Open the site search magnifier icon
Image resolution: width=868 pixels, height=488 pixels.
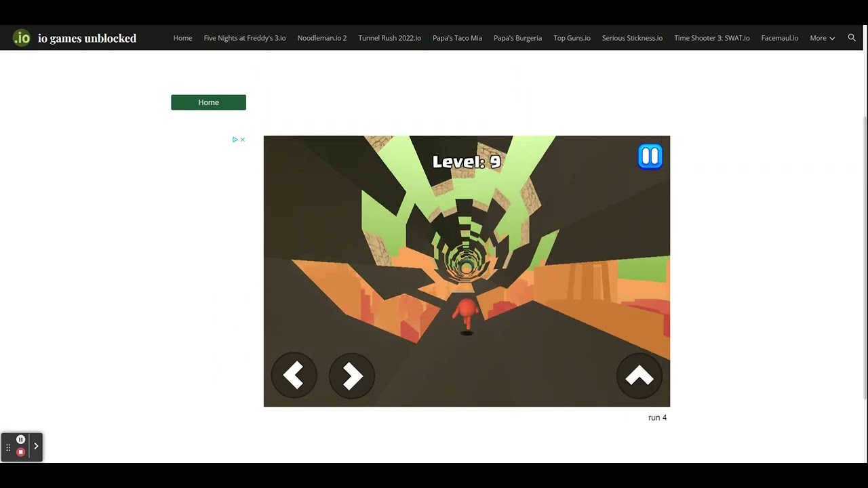(852, 38)
